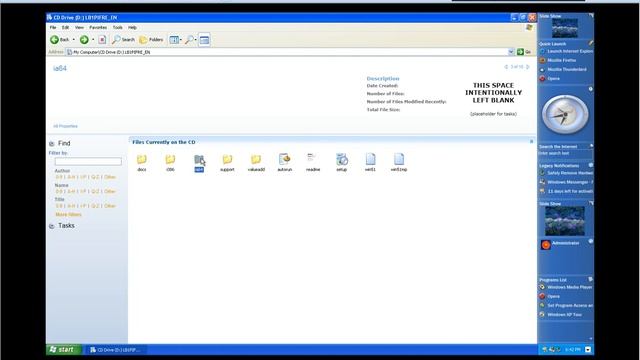
Task: Click the Views layout icon in toolbar
Action: coord(174,40)
